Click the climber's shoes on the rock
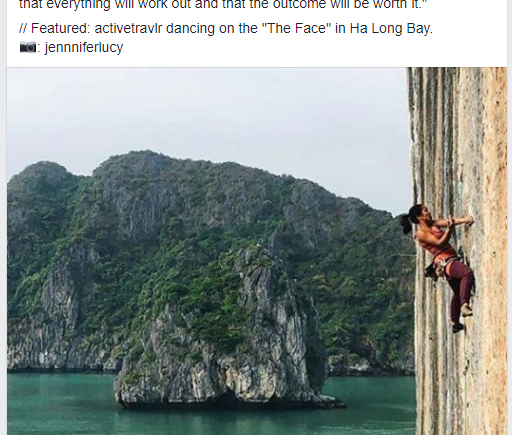The width and height of the screenshot is (512, 435). [x=462, y=318]
